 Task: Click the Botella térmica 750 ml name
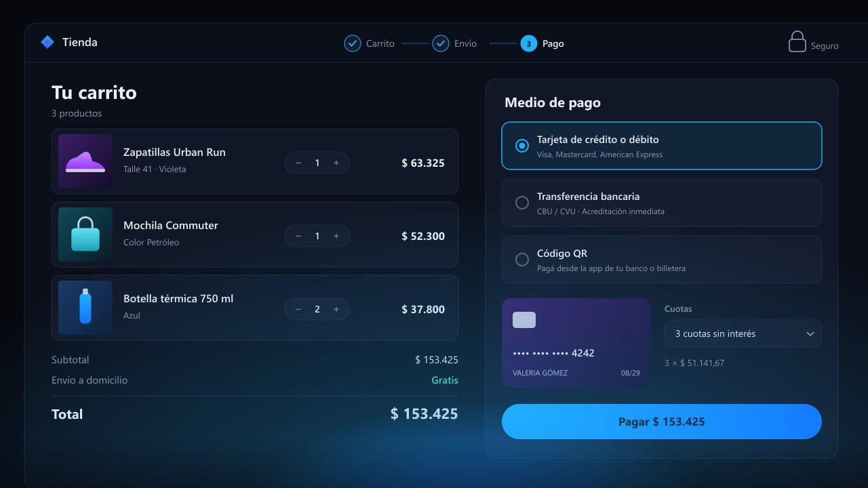click(x=178, y=298)
